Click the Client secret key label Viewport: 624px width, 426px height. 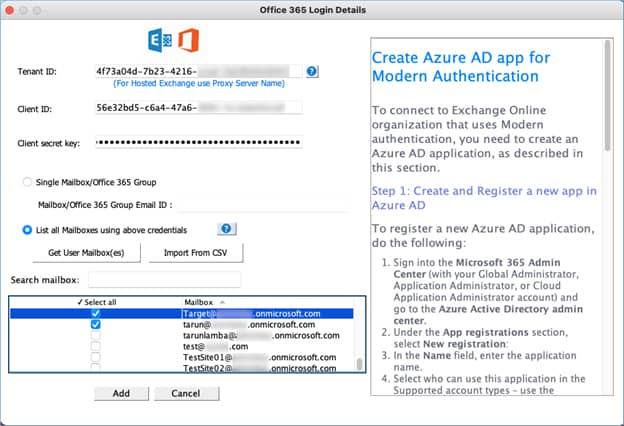[49, 143]
